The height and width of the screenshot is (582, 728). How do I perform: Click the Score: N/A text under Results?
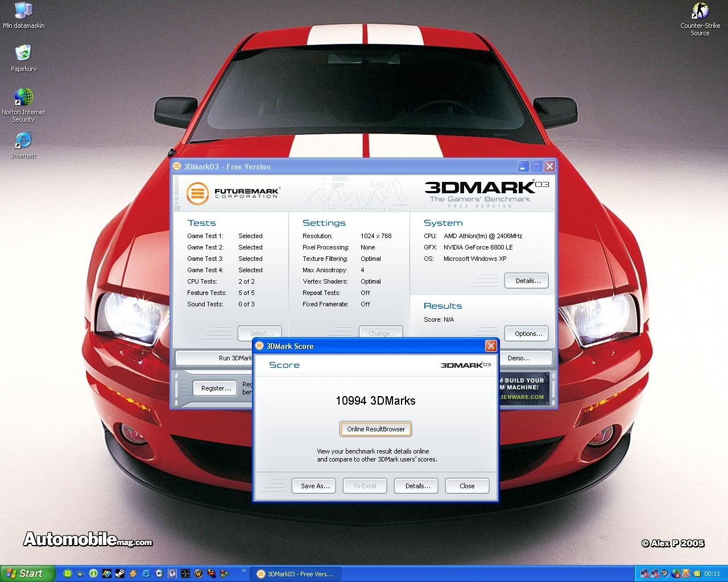pyautogui.click(x=439, y=319)
